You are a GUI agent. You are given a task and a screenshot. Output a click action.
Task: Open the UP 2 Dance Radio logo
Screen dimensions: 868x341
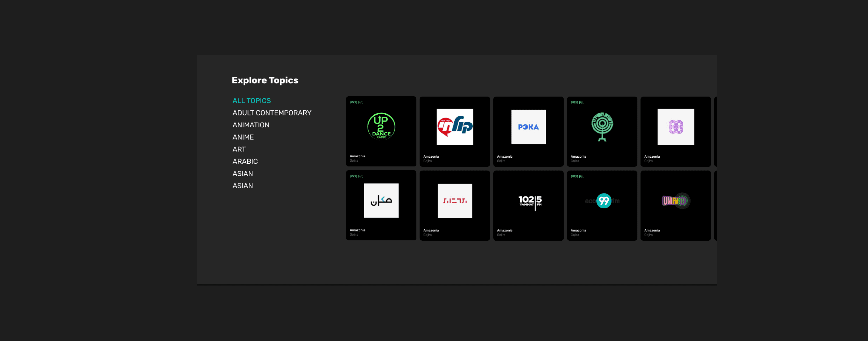[x=381, y=126]
